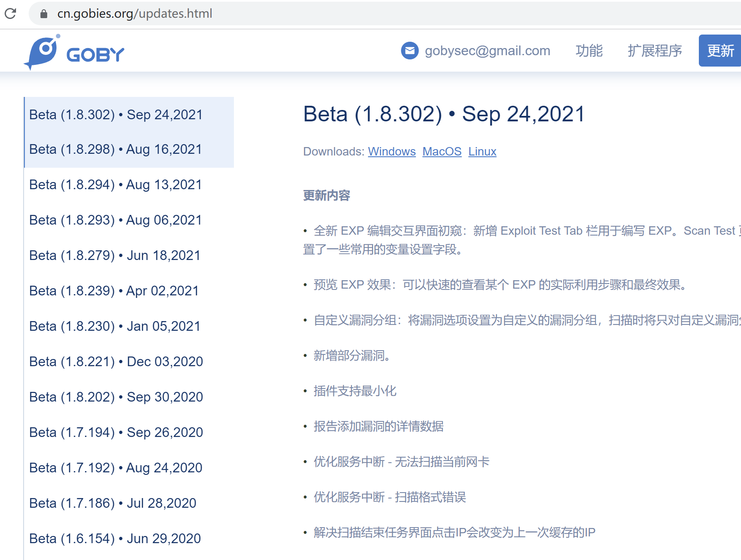Click the 新增部分漏洞 bullet text

pos(352,356)
